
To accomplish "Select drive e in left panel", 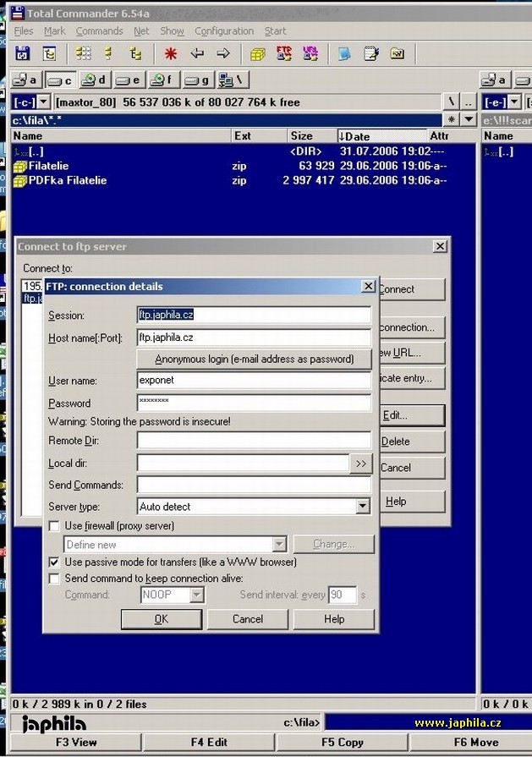I will point(129,80).
